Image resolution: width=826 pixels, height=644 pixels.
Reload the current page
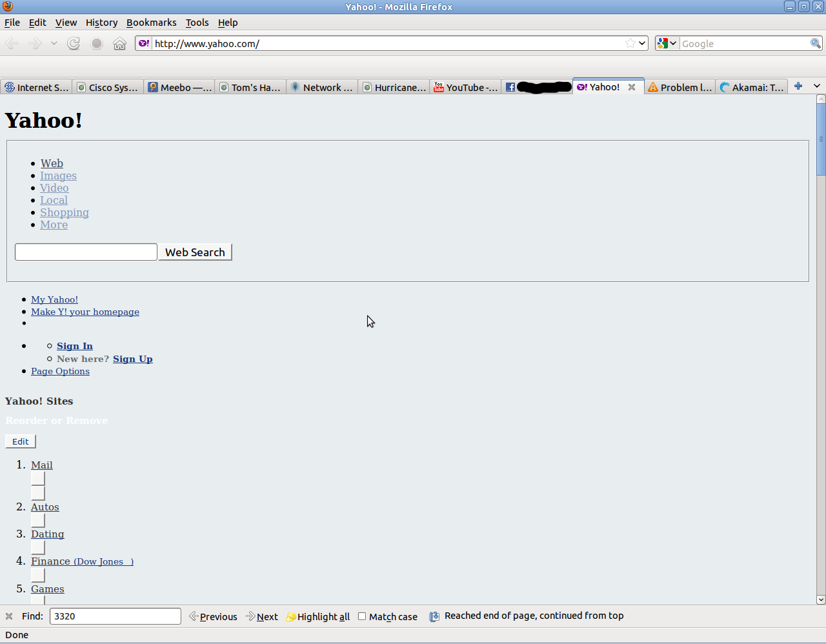74,43
